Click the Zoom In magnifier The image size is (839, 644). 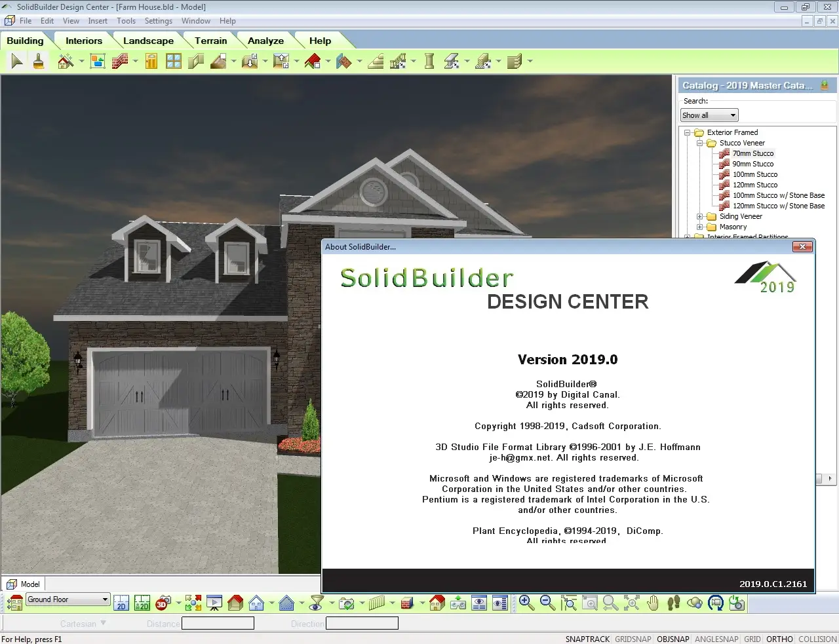[526, 603]
